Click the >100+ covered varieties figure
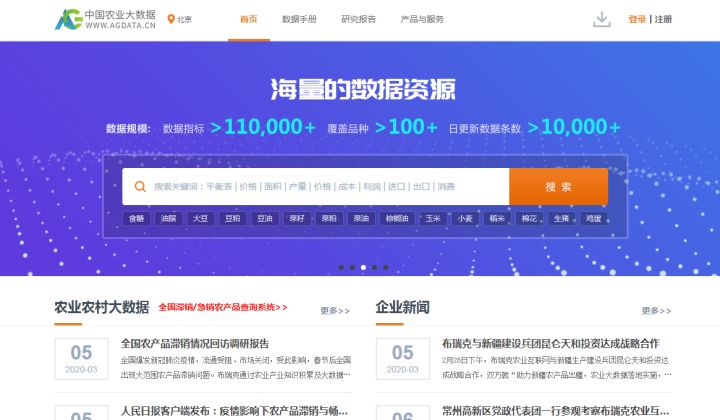Screen dimensions: 720x420 pyautogui.click(x=406, y=127)
